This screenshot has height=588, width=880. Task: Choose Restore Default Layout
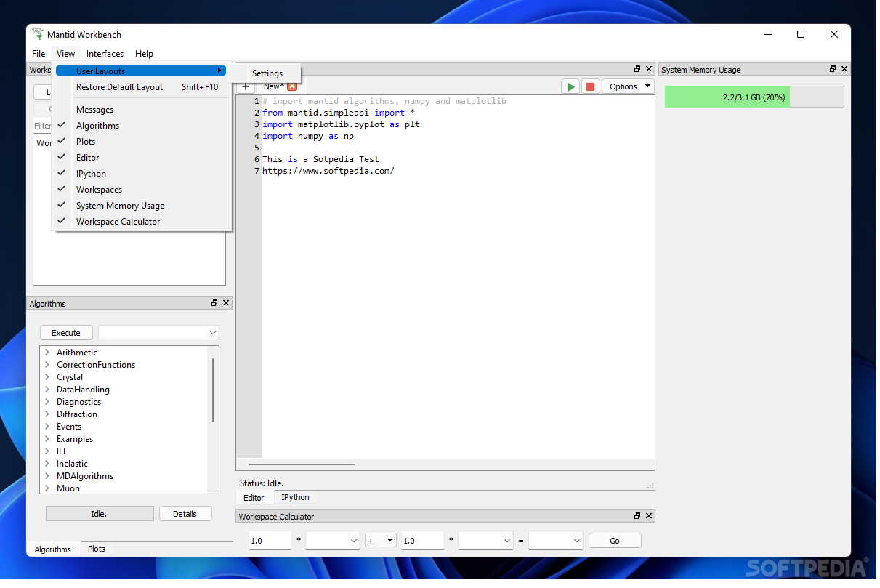click(142, 87)
